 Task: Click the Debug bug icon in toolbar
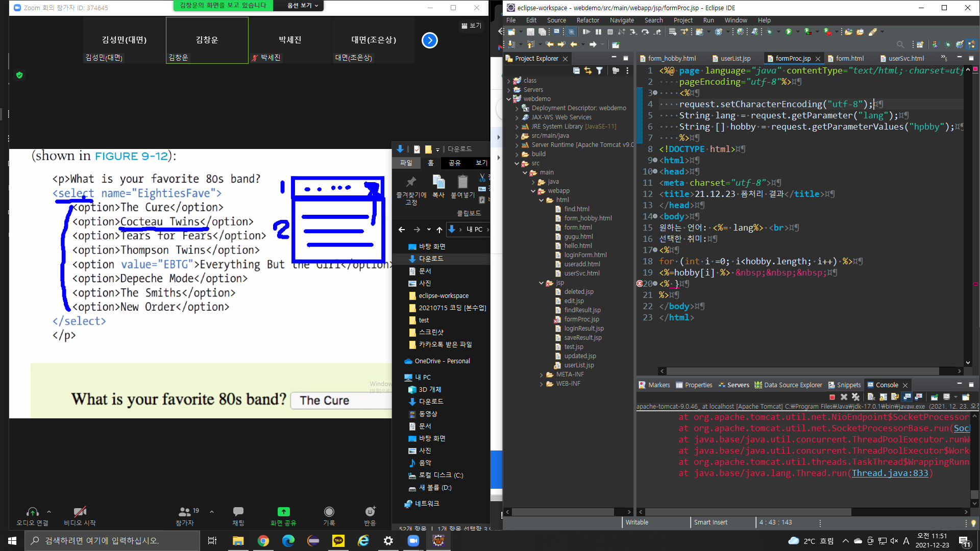pyautogui.click(x=770, y=32)
